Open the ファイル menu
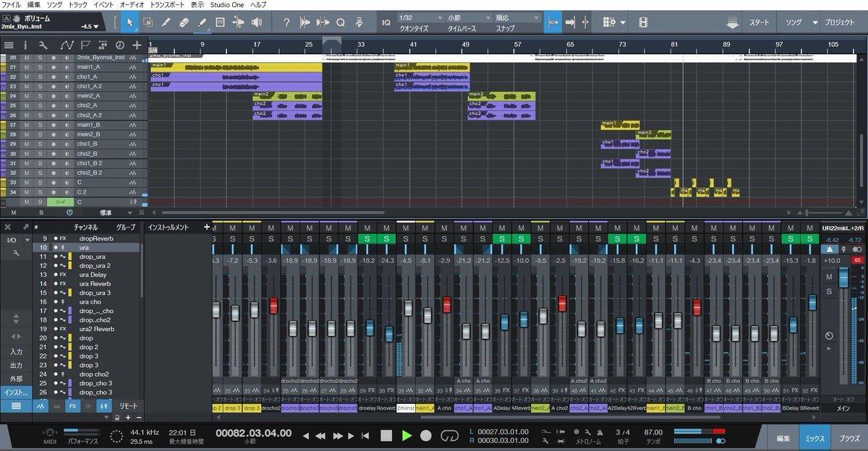Viewport: 868px width, 451px height. click(11, 4)
